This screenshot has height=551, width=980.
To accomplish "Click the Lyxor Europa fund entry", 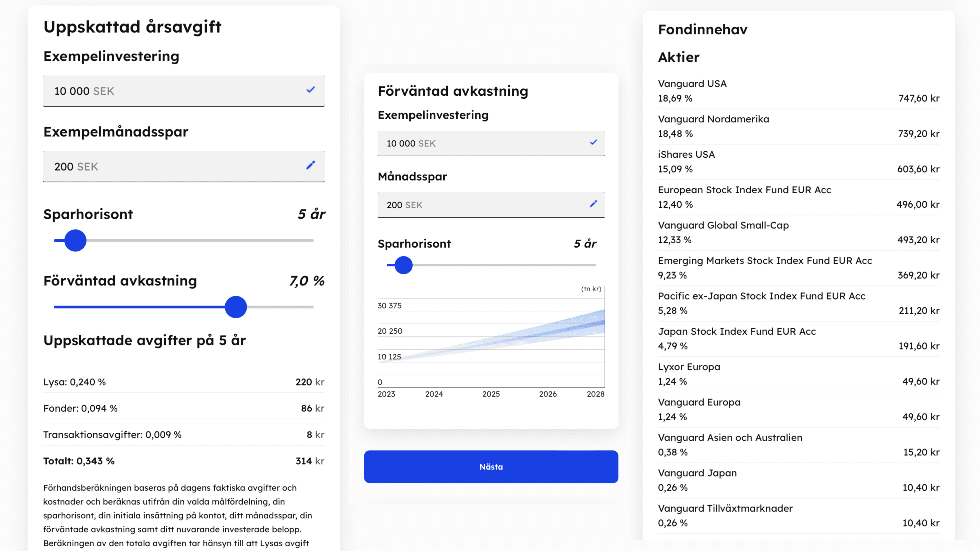I will point(798,374).
